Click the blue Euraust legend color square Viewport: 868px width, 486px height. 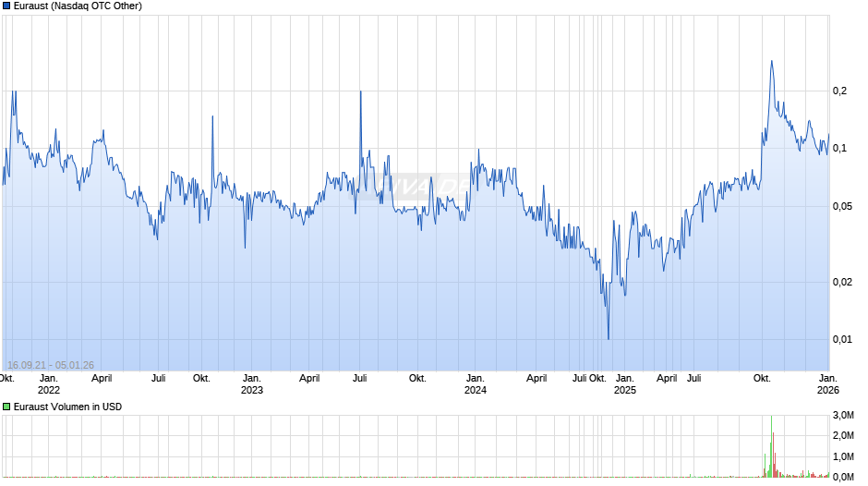pos(6,6)
